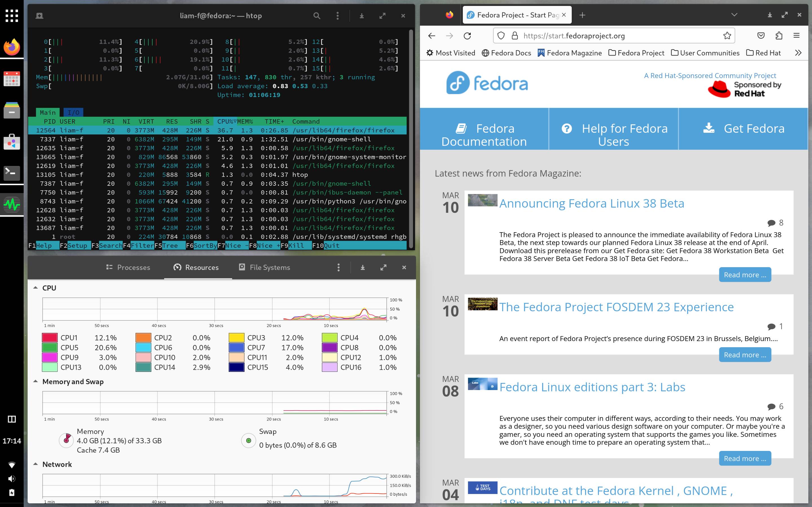Switch to the Processes tab
Image resolution: width=812 pixels, height=507 pixels.
click(128, 267)
